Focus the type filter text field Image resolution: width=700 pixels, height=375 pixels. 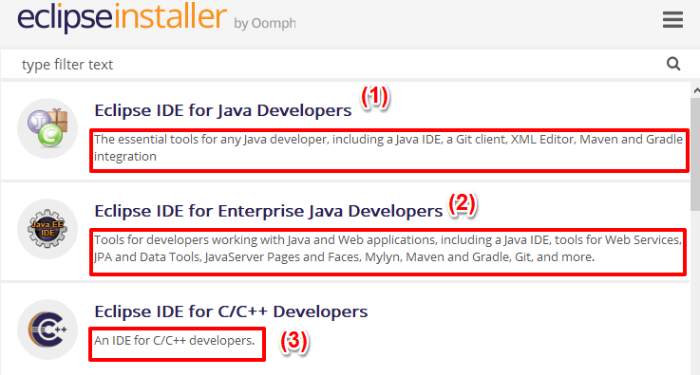(x=344, y=64)
